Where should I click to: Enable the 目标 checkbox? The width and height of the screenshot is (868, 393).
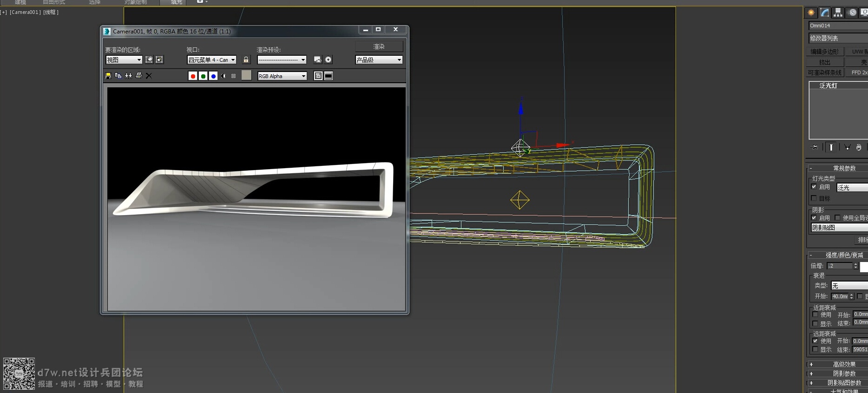pos(814,198)
